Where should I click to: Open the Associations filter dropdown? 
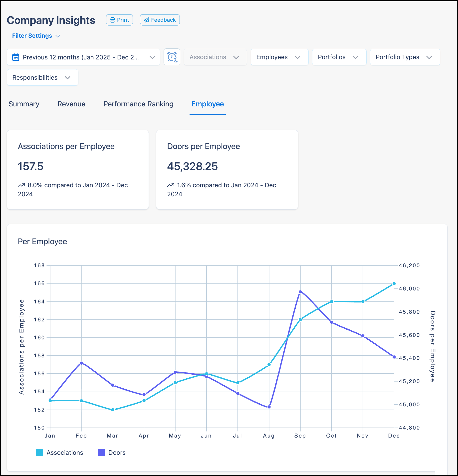(x=215, y=57)
